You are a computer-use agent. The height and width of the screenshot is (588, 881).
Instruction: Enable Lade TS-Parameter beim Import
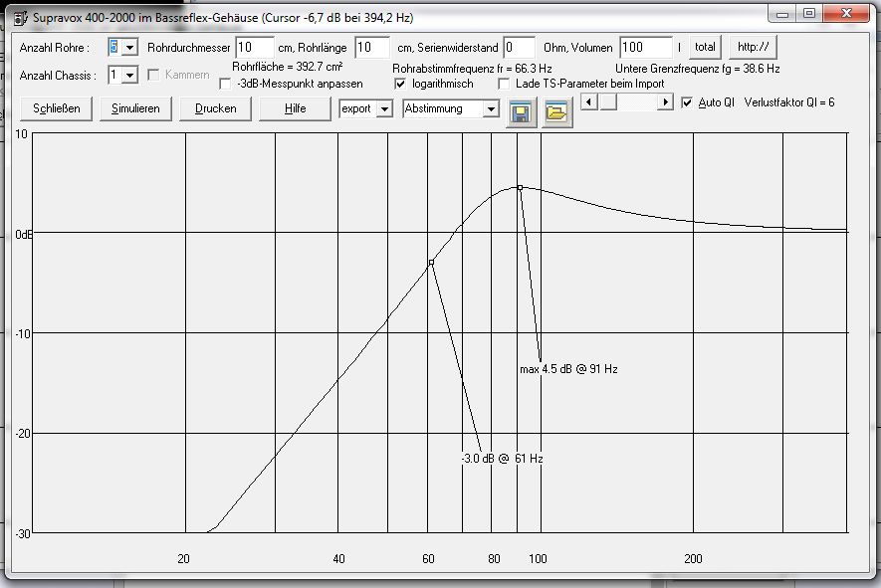pyautogui.click(x=504, y=85)
